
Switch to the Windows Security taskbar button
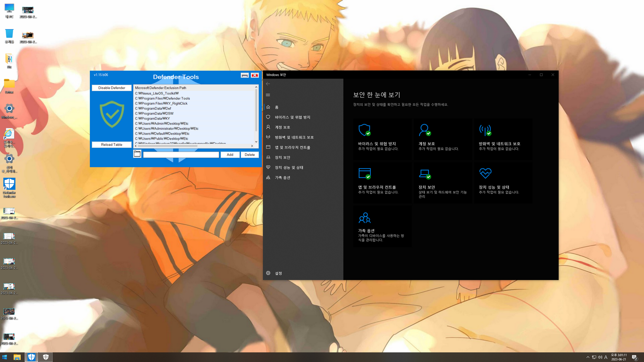point(46,357)
